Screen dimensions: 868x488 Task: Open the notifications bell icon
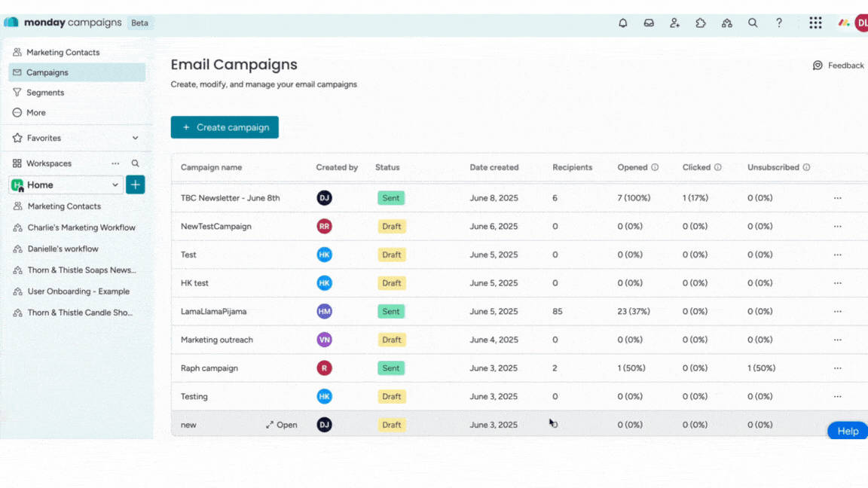[623, 23]
